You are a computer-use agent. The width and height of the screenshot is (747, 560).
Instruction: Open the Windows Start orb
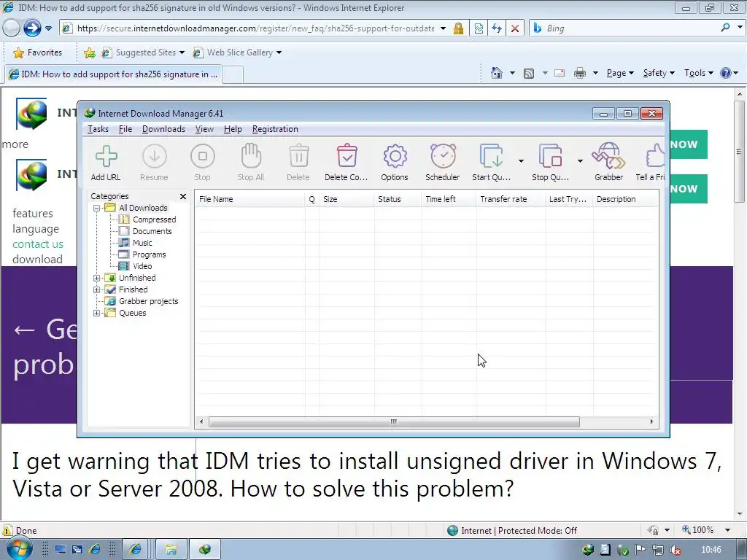(18, 548)
